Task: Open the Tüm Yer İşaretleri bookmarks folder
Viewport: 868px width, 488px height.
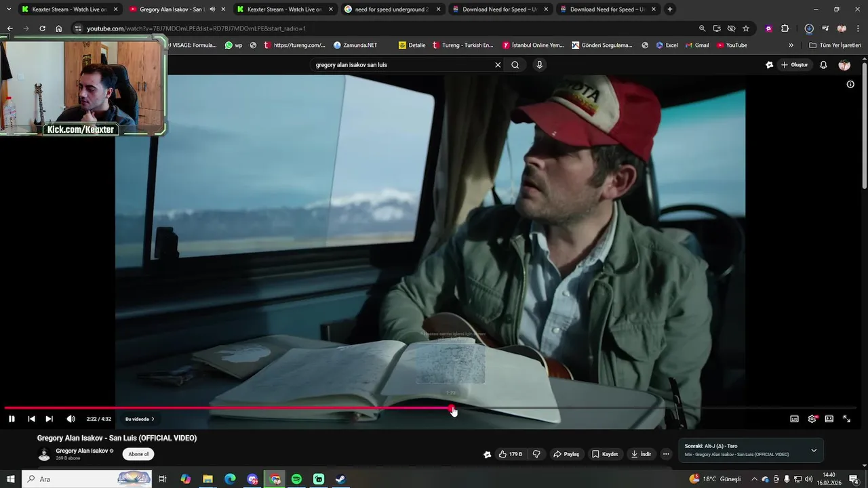Action: [835, 45]
